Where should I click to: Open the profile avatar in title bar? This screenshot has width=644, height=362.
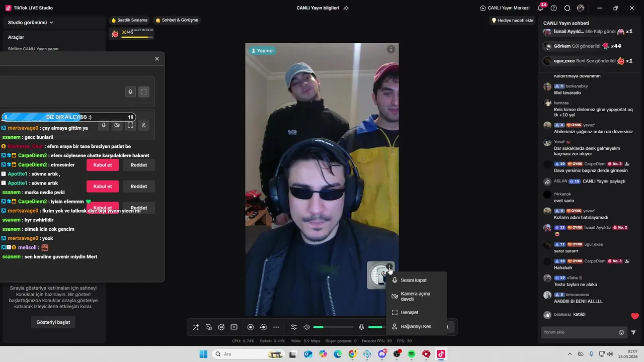click(x=581, y=8)
